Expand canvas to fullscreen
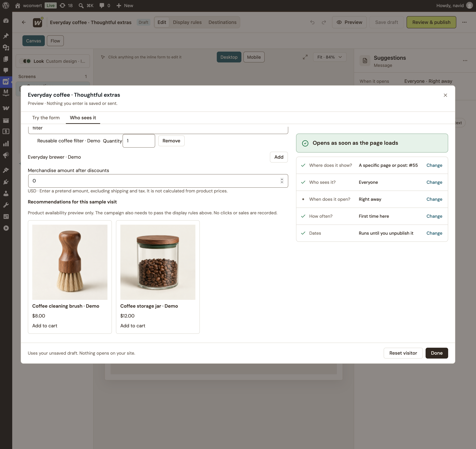Image resolution: width=476 pixels, height=449 pixels. [x=305, y=57]
